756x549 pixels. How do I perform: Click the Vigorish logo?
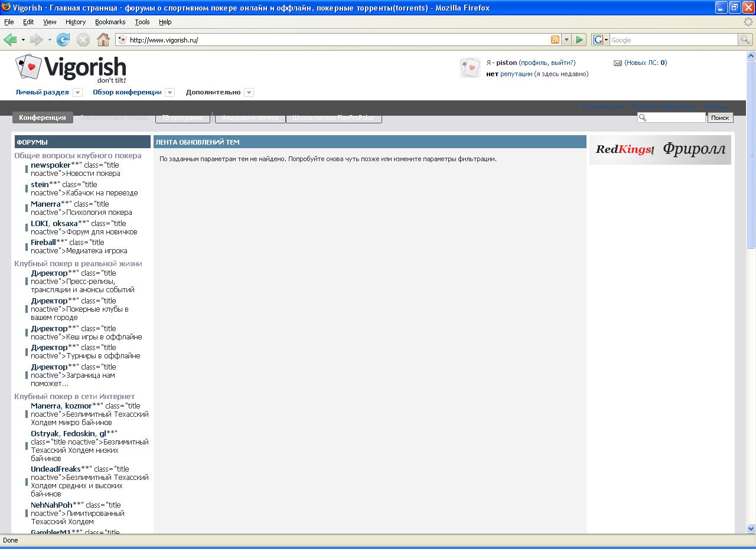pyautogui.click(x=71, y=69)
